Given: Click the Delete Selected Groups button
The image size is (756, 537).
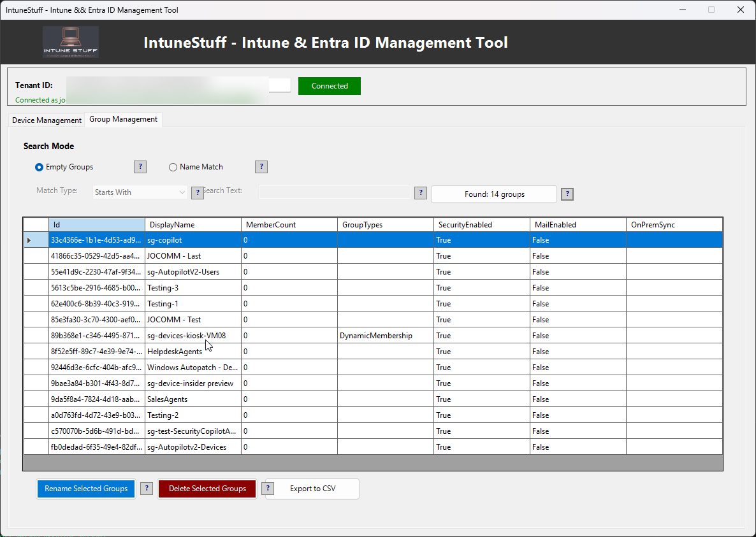Looking at the screenshot, I should tap(207, 489).
